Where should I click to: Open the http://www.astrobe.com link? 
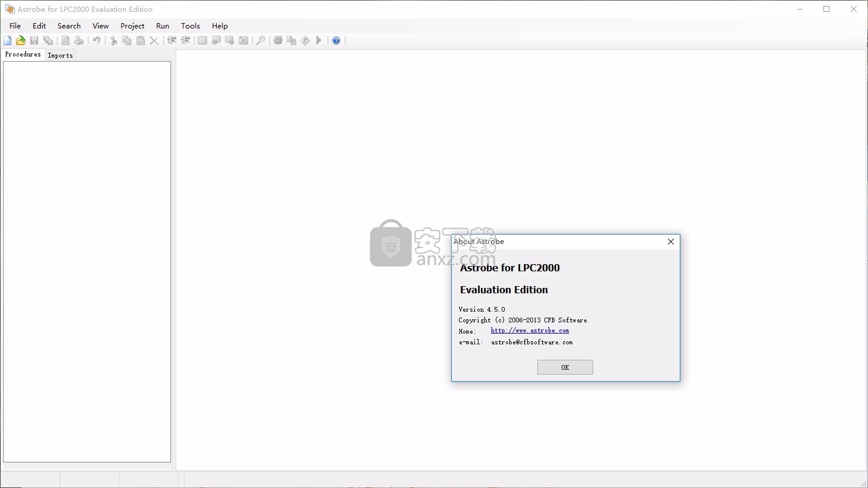tap(530, 331)
